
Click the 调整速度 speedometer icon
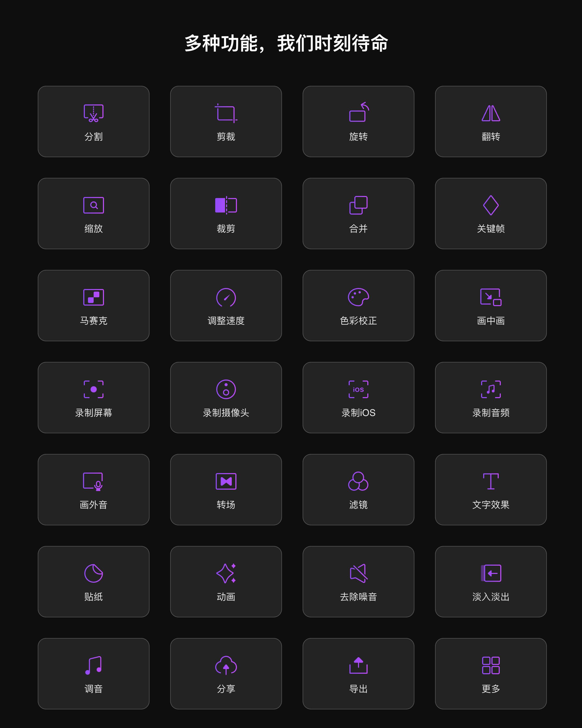(x=226, y=297)
